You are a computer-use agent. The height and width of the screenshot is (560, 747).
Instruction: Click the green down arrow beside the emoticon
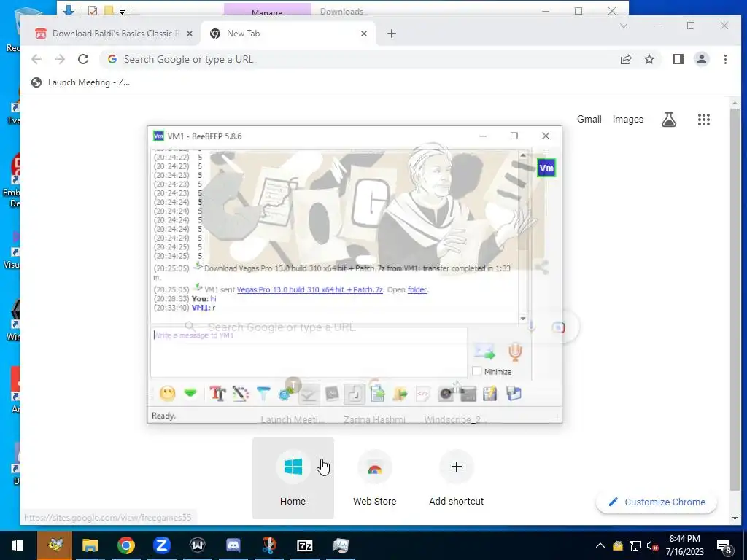coord(190,394)
